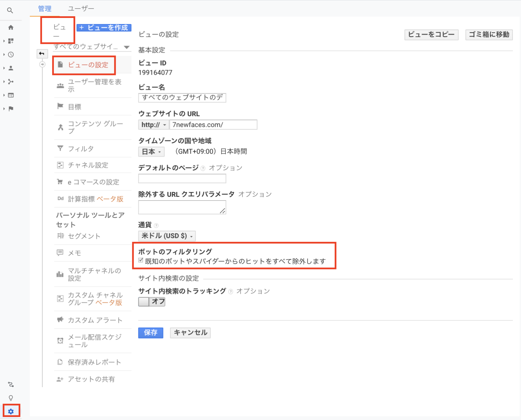Open Audience reports via person icon
Image resolution: width=521 pixels, height=420 pixels.
(x=11, y=68)
